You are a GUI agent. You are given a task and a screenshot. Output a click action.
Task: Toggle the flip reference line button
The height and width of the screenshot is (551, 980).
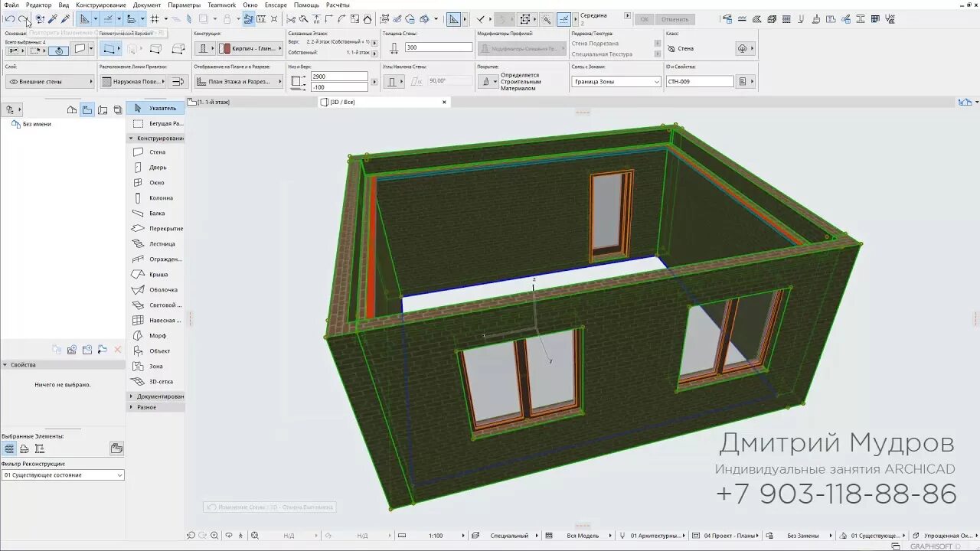pos(178,81)
